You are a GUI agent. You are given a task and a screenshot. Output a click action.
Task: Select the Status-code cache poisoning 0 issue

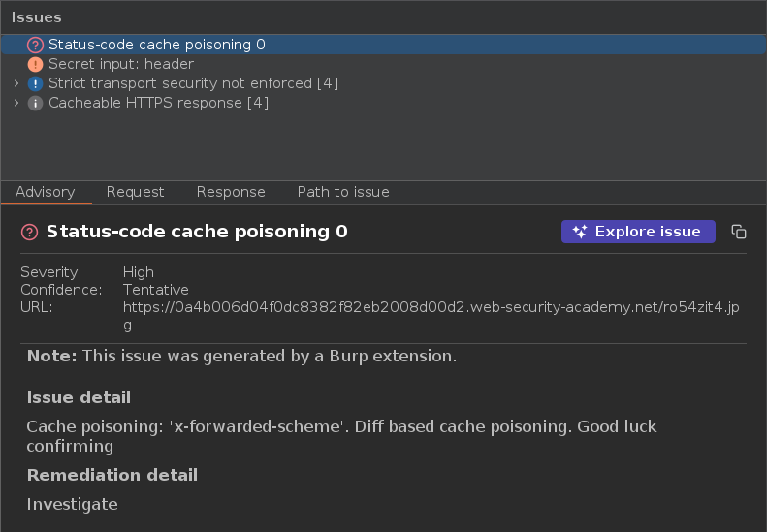[x=157, y=45]
